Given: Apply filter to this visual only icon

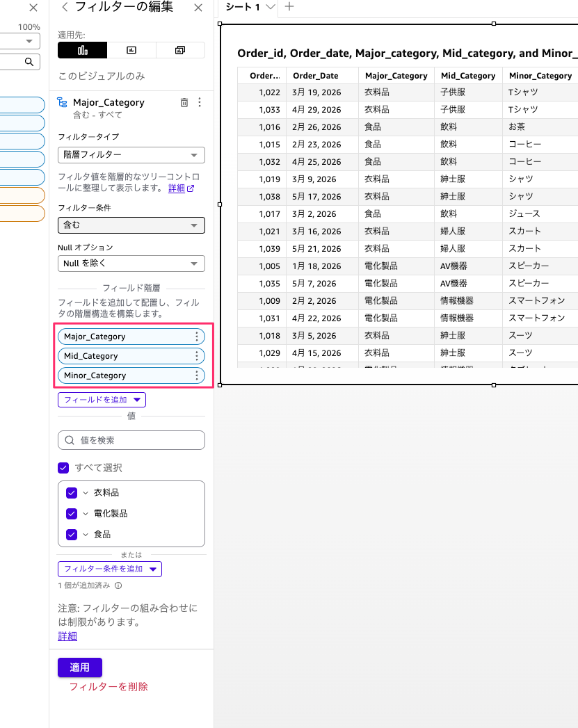Looking at the screenshot, I should point(83,50).
